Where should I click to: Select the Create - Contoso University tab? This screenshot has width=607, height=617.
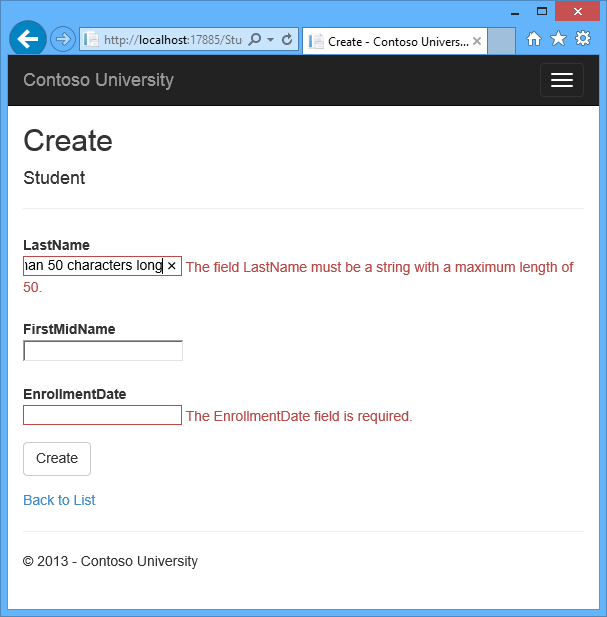pos(395,41)
